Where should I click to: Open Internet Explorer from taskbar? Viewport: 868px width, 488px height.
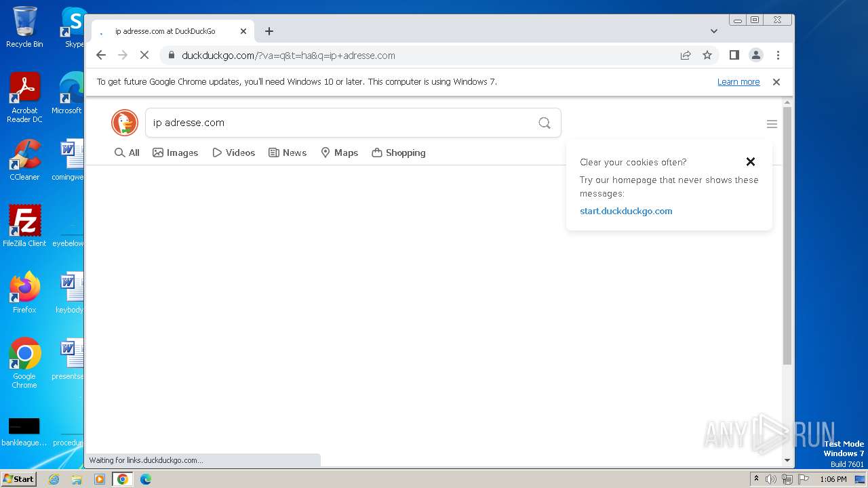pos(54,479)
